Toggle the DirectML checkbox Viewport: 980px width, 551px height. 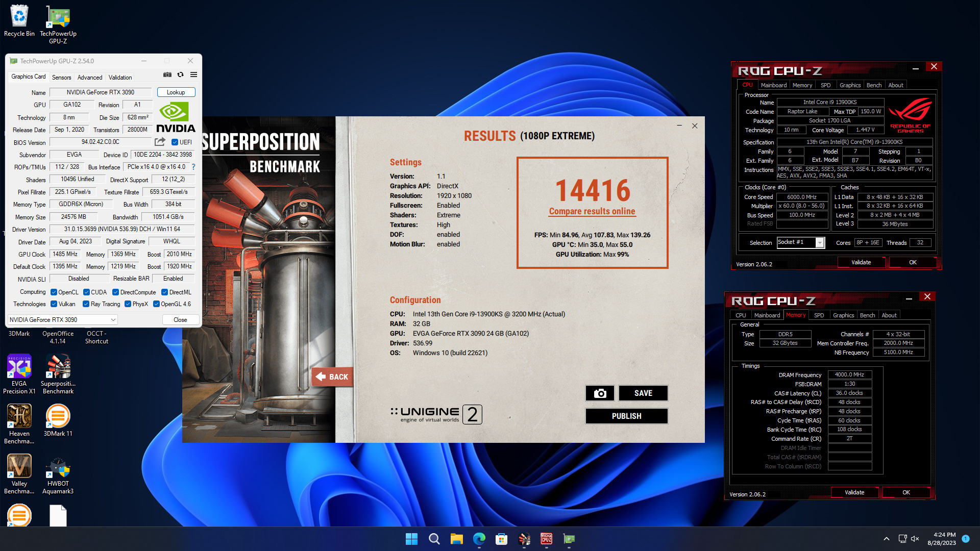click(x=165, y=292)
